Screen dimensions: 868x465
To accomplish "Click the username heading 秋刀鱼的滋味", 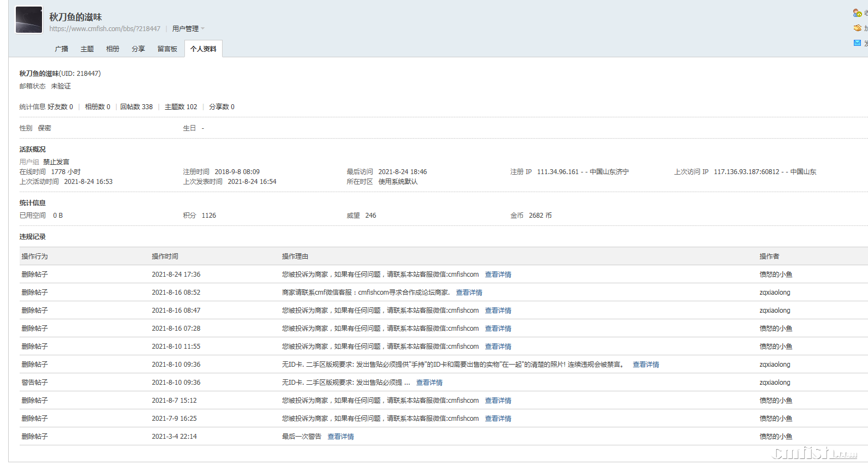I will (75, 17).
